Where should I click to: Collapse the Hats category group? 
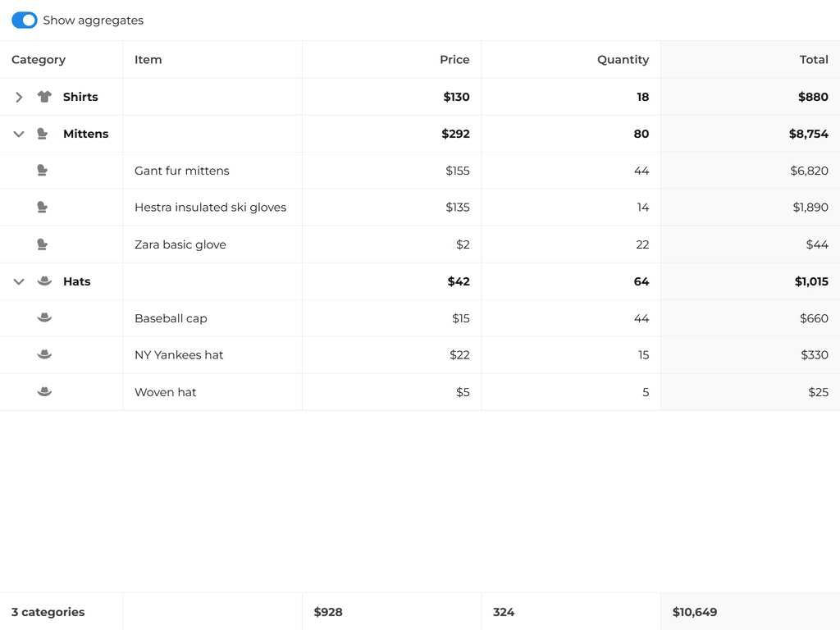click(19, 281)
